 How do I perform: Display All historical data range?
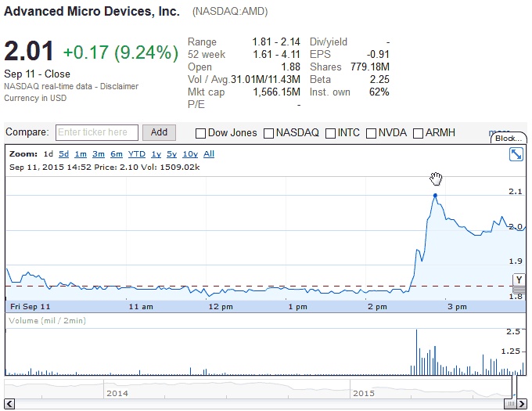point(209,154)
